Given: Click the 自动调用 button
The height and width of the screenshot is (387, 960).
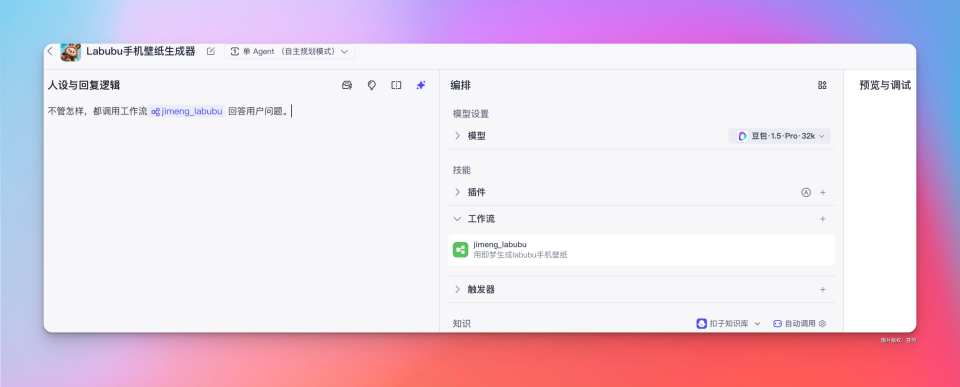Looking at the screenshot, I should (794, 323).
